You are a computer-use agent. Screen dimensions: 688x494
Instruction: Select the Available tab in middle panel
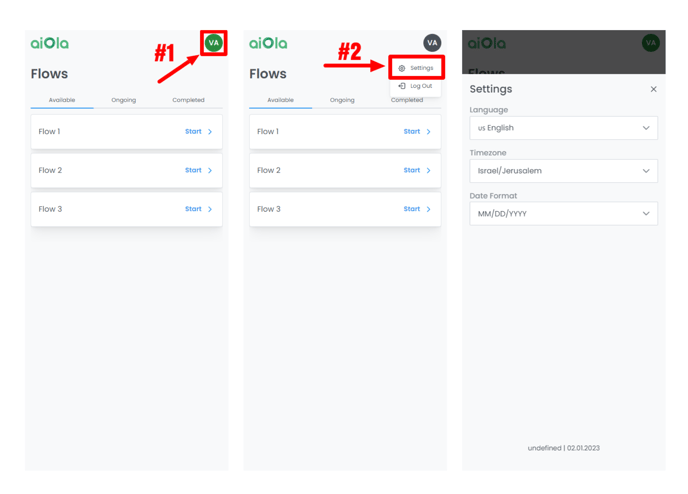[280, 100]
